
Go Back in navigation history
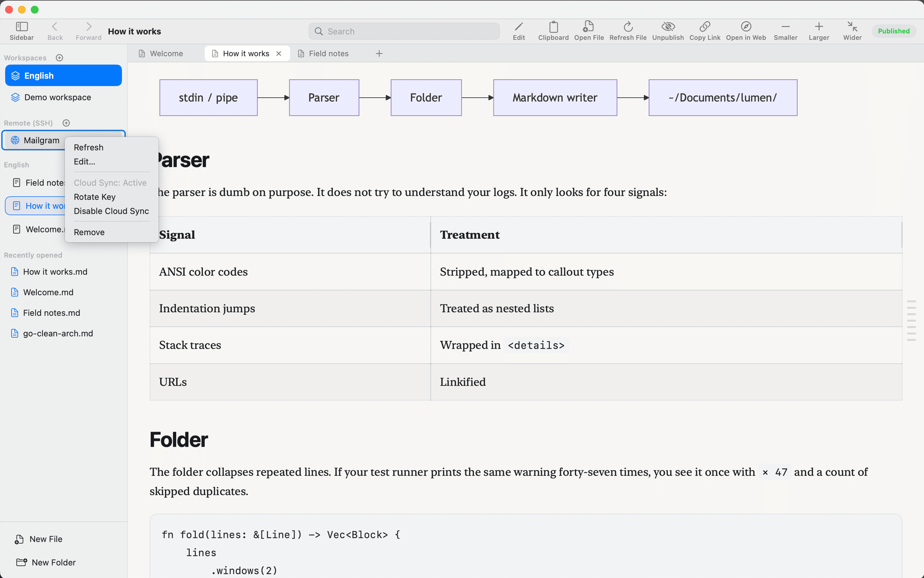click(x=55, y=31)
